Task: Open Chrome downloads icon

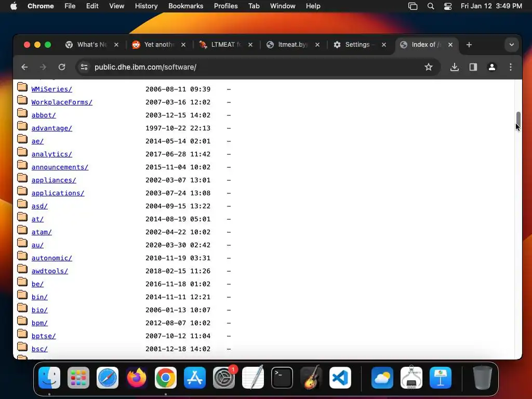Action: [x=454, y=67]
